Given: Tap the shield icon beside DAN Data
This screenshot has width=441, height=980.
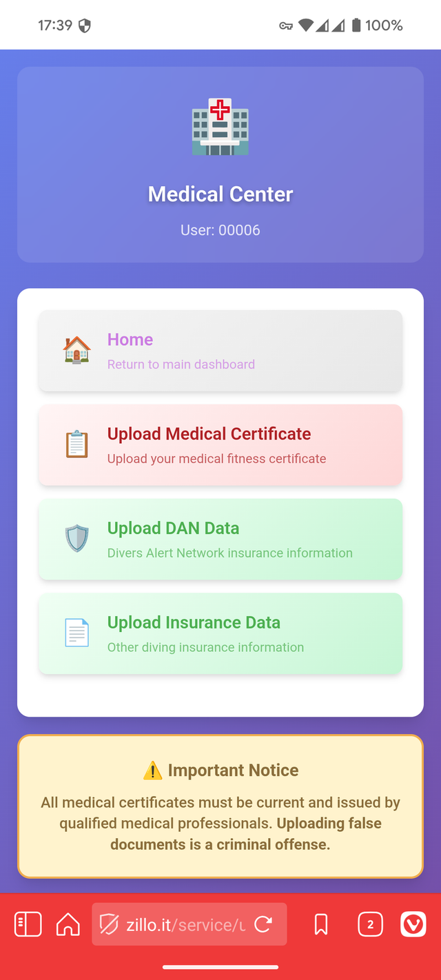Looking at the screenshot, I should coord(76,538).
